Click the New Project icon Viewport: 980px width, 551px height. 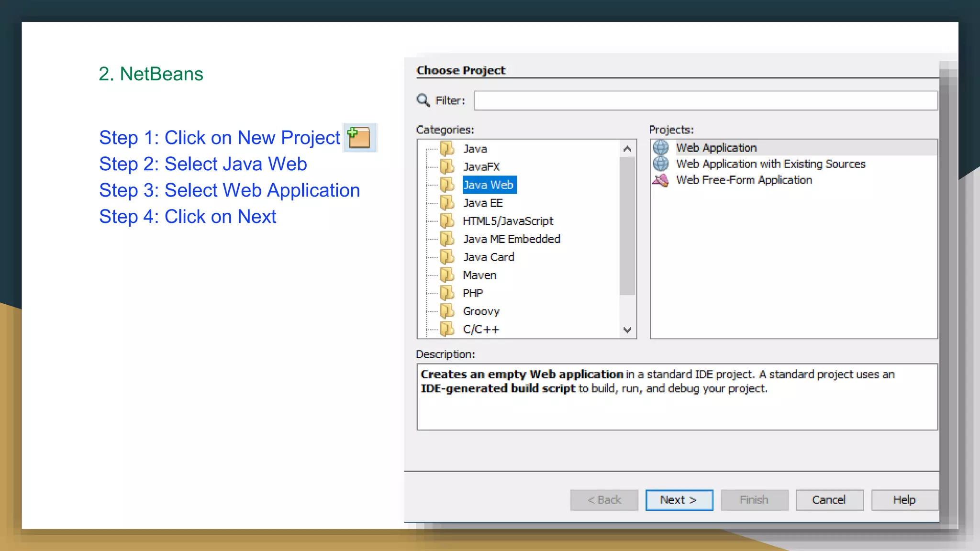(359, 138)
